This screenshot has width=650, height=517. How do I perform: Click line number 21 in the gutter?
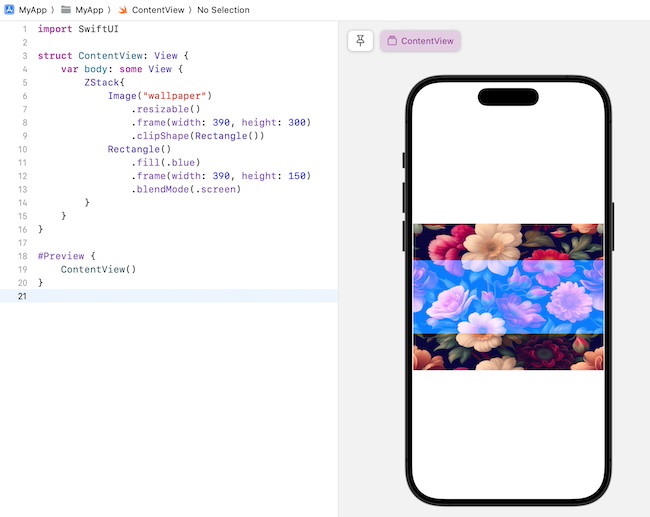pyautogui.click(x=22, y=296)
